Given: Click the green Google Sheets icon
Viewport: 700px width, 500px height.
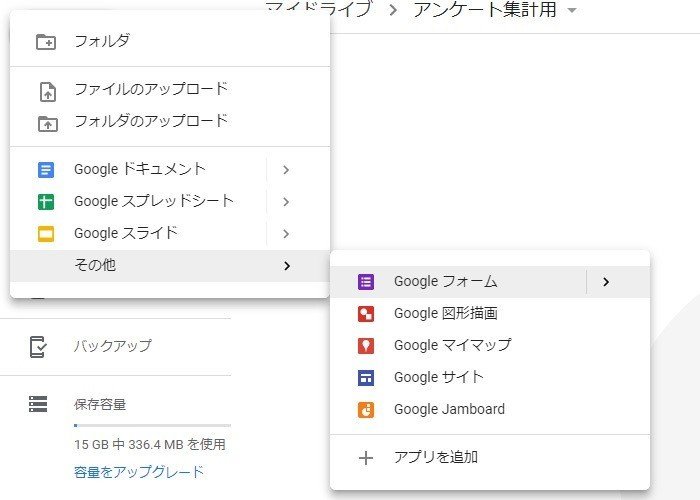Looking at the screenshot, I should [x=46, y=202].
